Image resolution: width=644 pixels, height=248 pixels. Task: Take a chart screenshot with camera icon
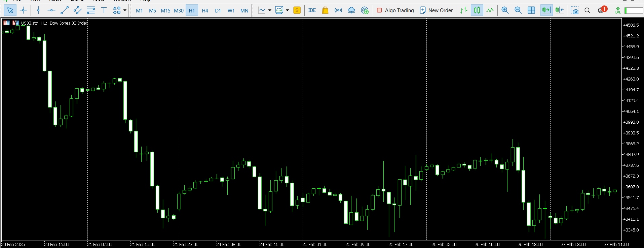[575, 10]
